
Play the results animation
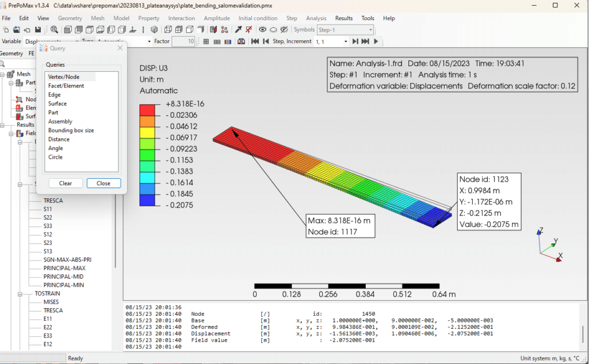pyautogui.click(x=376, y=41)
